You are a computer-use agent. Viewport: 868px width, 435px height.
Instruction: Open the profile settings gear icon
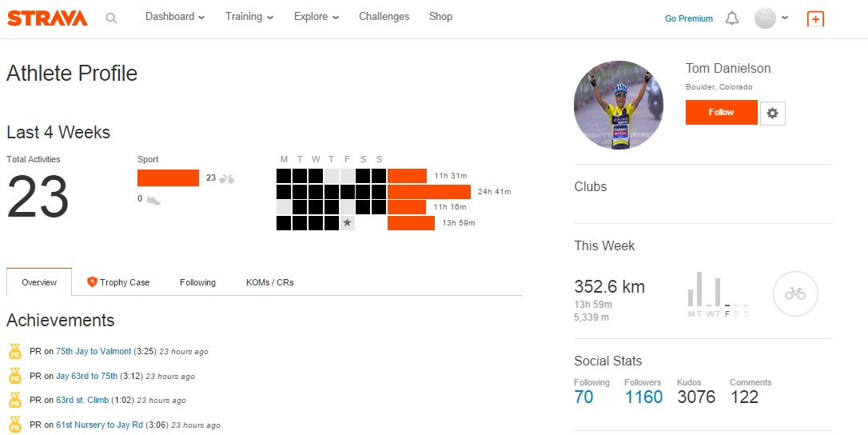tap(772, 114)
